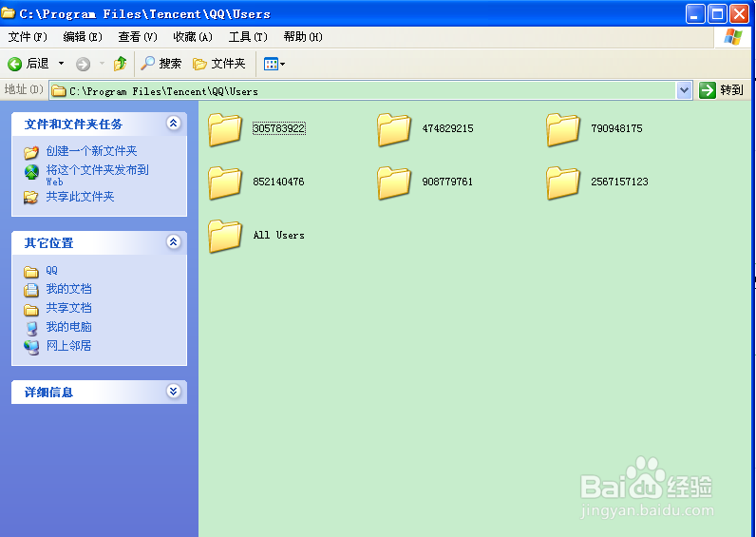Open the 305783922 folder icon
756x537 pixels.
(225, 130)
